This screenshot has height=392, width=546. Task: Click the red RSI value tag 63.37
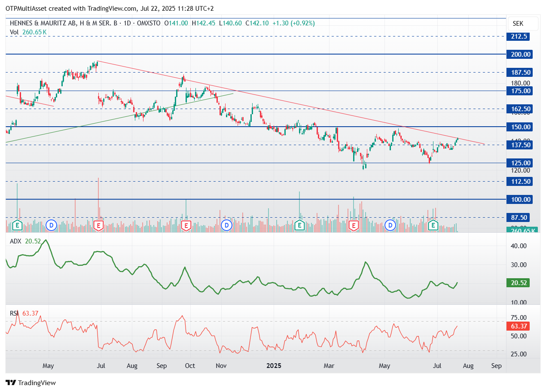coord(519,326)
